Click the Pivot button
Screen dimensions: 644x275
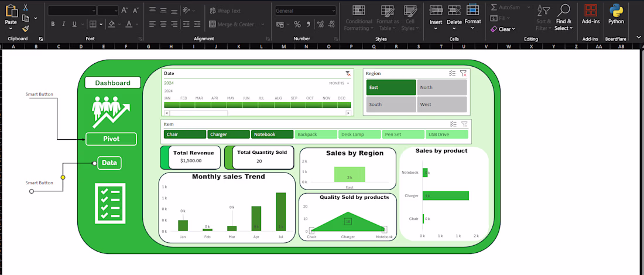pyautogui.click(x=111, y=139)
